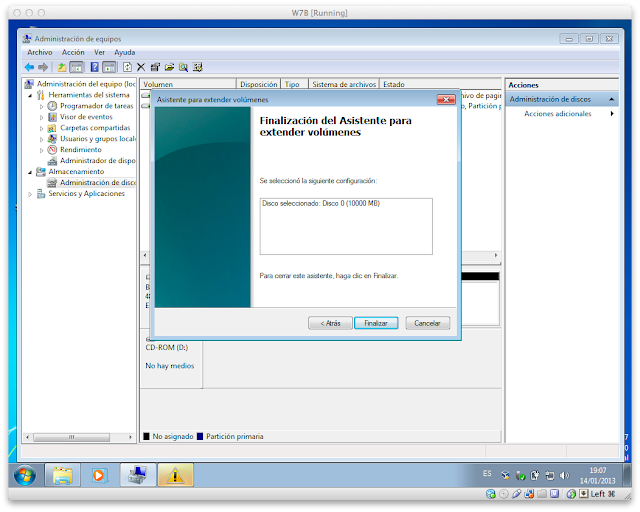Click the disk list settings toolbar icon
The width and height of the screenshot is (640, 512).
(198, 67)
